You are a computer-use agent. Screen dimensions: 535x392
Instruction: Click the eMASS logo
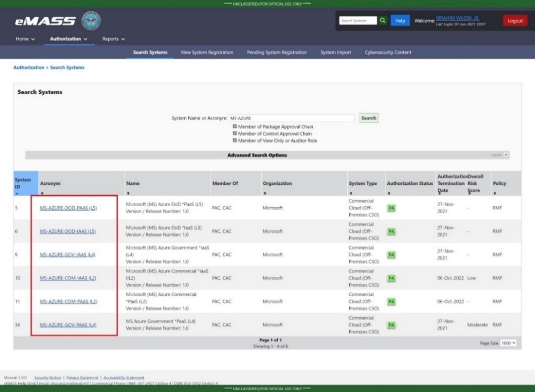coord(45,22)
